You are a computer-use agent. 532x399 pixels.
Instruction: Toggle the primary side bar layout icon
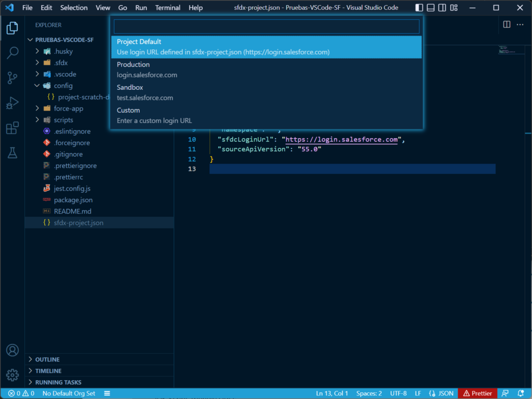[419, 7]
